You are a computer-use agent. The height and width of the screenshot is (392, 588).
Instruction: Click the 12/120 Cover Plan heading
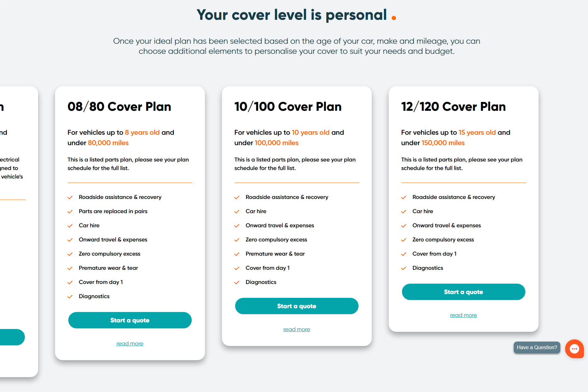pyautogui.click(x=453, y=107)
